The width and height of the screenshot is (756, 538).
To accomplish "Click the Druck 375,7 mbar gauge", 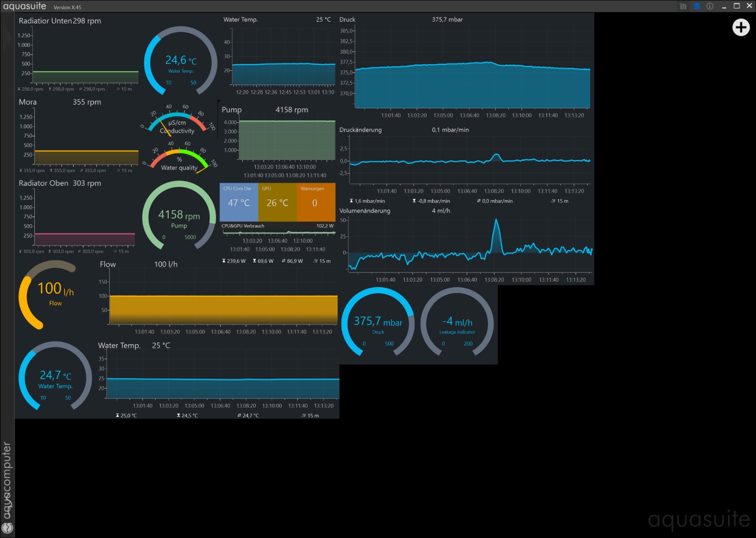I will [x=378, y=322].
